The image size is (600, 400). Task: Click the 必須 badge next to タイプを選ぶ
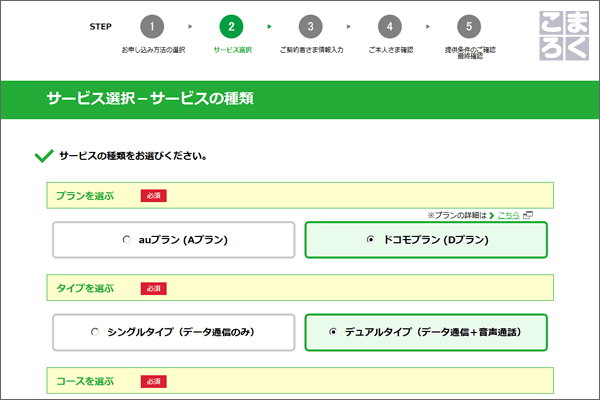click(x=153, y=289)
